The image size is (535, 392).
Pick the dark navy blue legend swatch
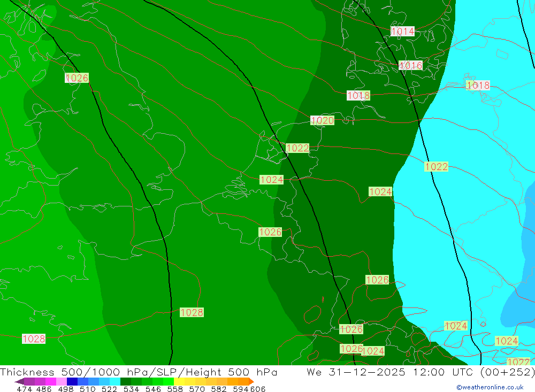pyautogui.click(x=72, y=381)
